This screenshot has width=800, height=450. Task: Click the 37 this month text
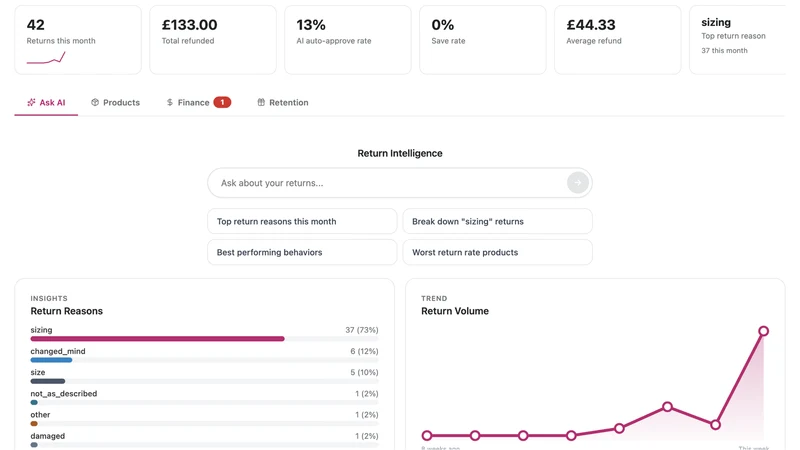[x=724, y=51]
